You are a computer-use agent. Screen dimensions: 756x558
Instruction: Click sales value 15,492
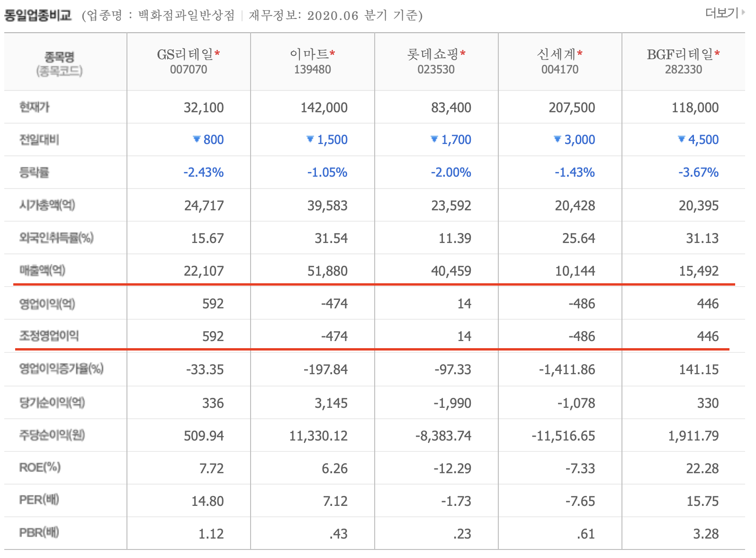699,271
